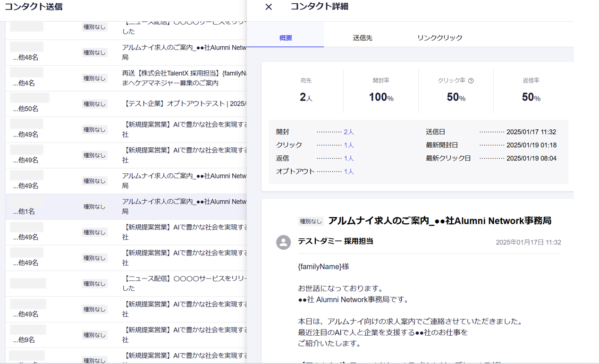The image size is (599, 364).
Task: Open the 送信先 tab
Action: (363, 38)
